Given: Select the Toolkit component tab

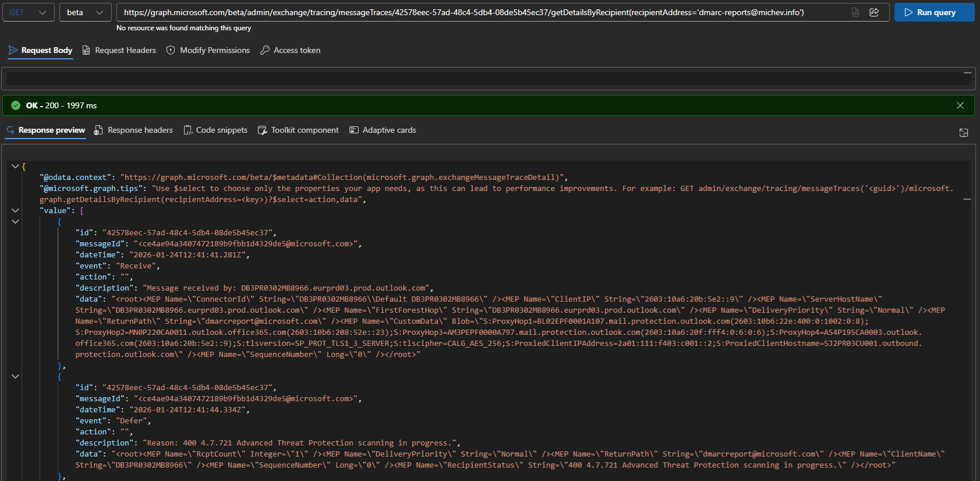Looking at the screenshot, I should [298, 130].
